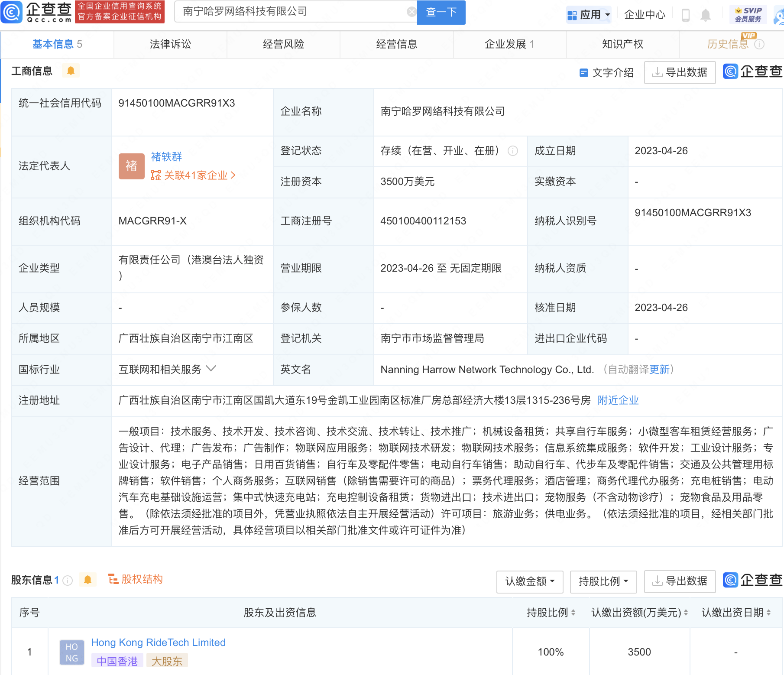This screenshot has width=784, height=675.
Task: Open 历史信息 VIP tab
Action: [728, 44]
